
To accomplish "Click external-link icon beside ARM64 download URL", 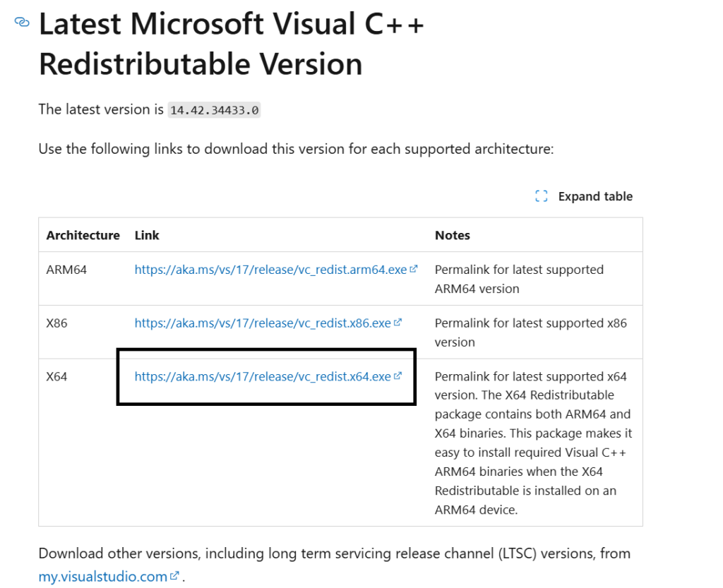I will point(414,269).
